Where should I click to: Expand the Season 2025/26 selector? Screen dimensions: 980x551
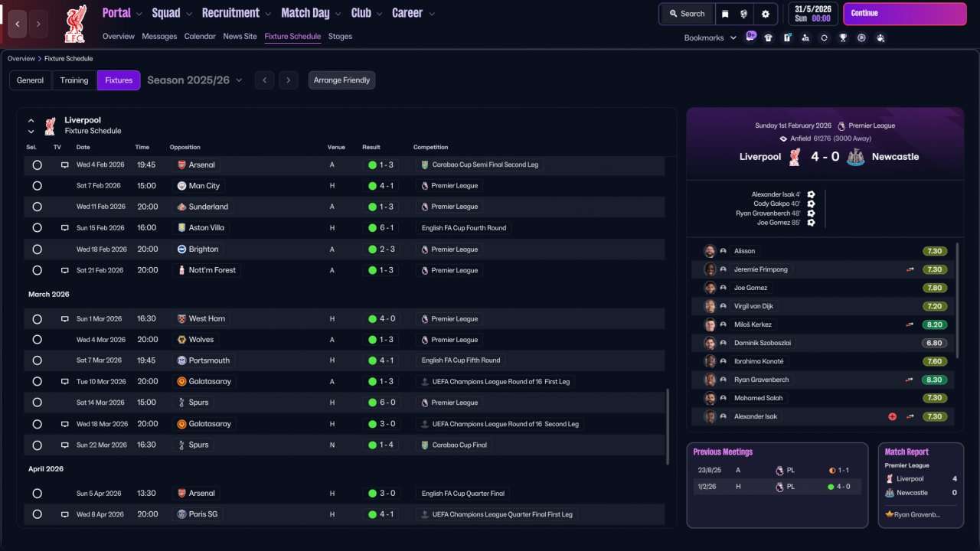(x=194, y=80)
